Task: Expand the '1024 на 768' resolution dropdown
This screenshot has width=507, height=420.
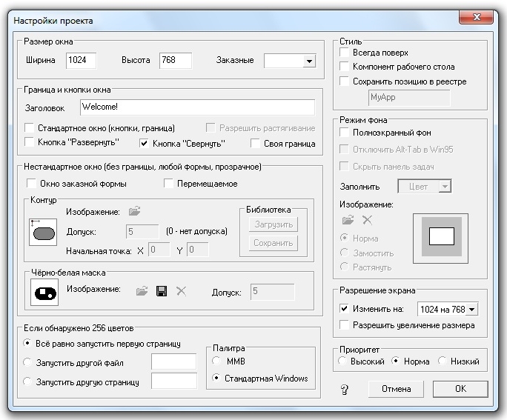Action: click(471, 309)
